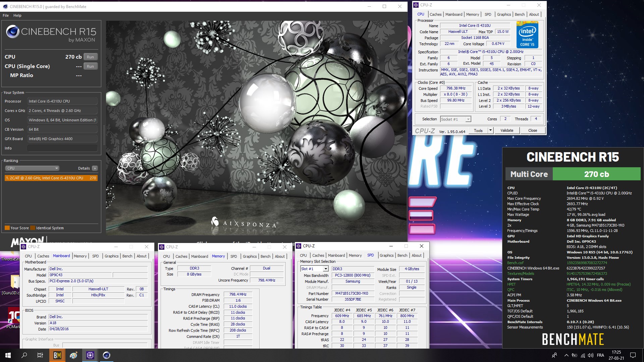Click the Tools button in CPU-Z
Screen dimensions: 644x362
(478, 130)
